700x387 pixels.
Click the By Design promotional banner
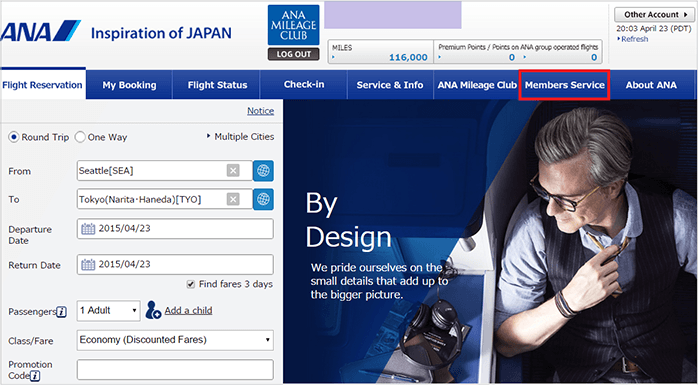(x=489, y=241)
